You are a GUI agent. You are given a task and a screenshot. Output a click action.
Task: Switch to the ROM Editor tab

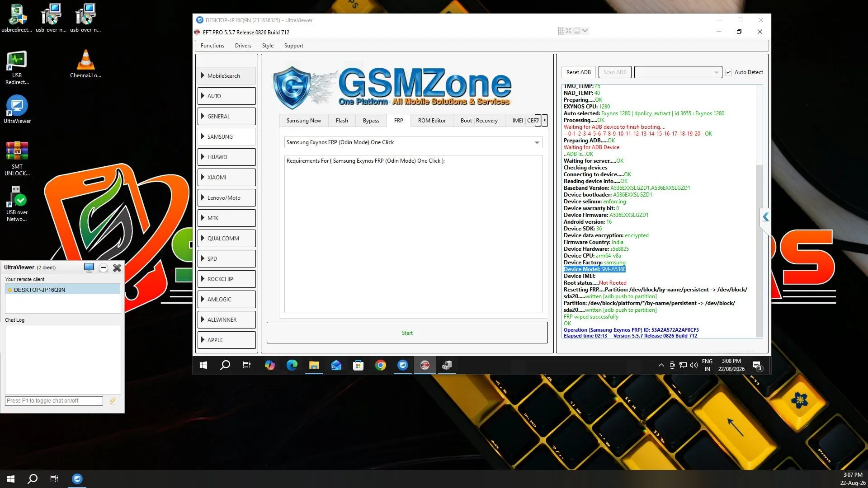432,121
